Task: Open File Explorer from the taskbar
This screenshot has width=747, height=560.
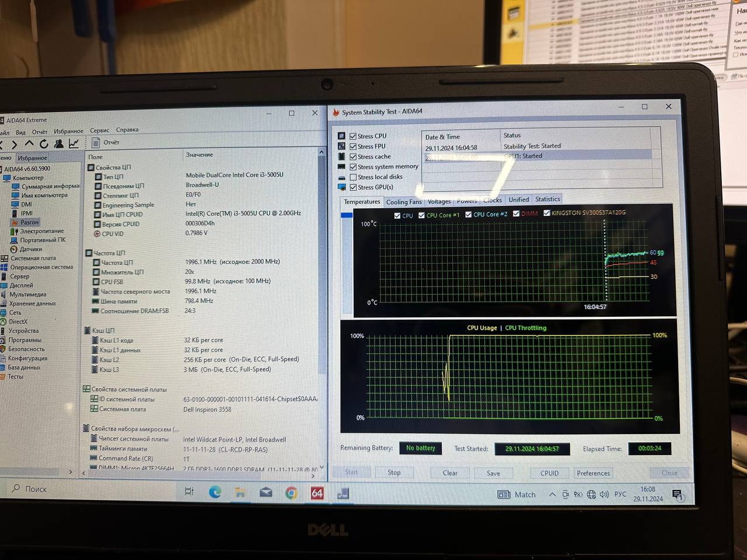Action: click(240, 493)
